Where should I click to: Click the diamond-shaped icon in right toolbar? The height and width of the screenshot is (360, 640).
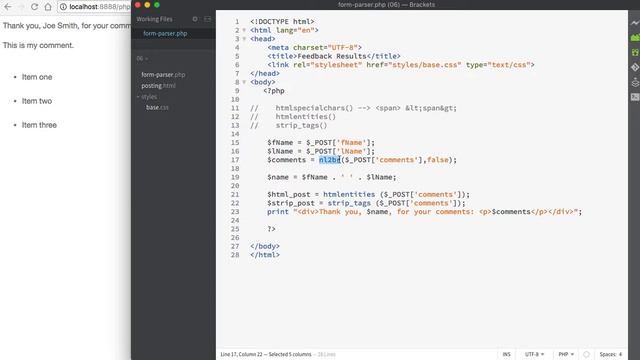coord(635,67)
